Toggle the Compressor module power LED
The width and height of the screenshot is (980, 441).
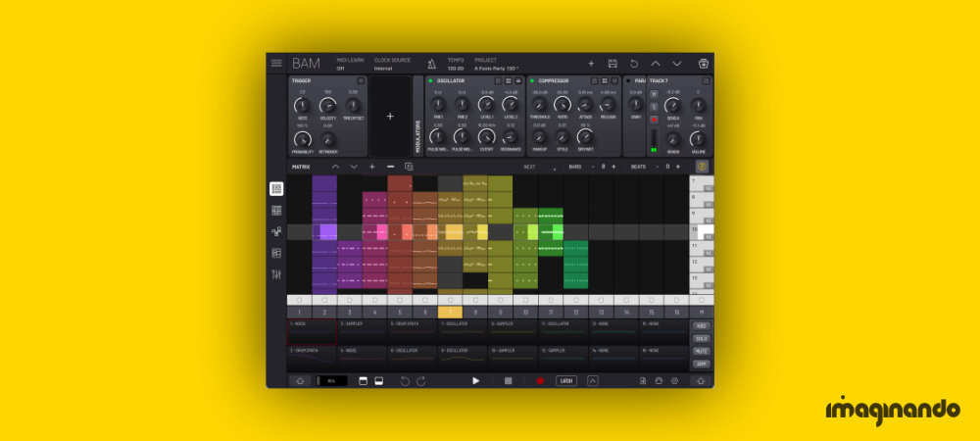click(532, 80)
